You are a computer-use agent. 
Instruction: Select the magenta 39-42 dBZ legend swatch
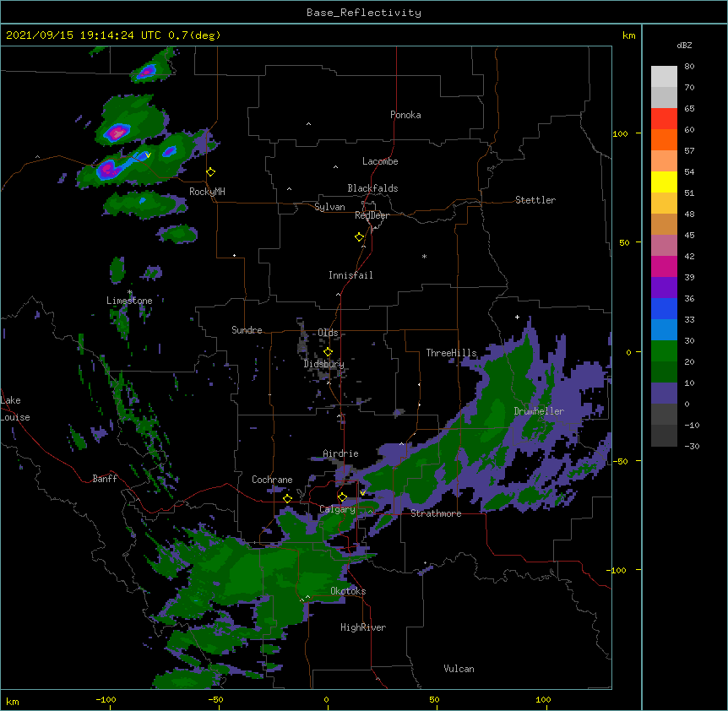[664, 266]
